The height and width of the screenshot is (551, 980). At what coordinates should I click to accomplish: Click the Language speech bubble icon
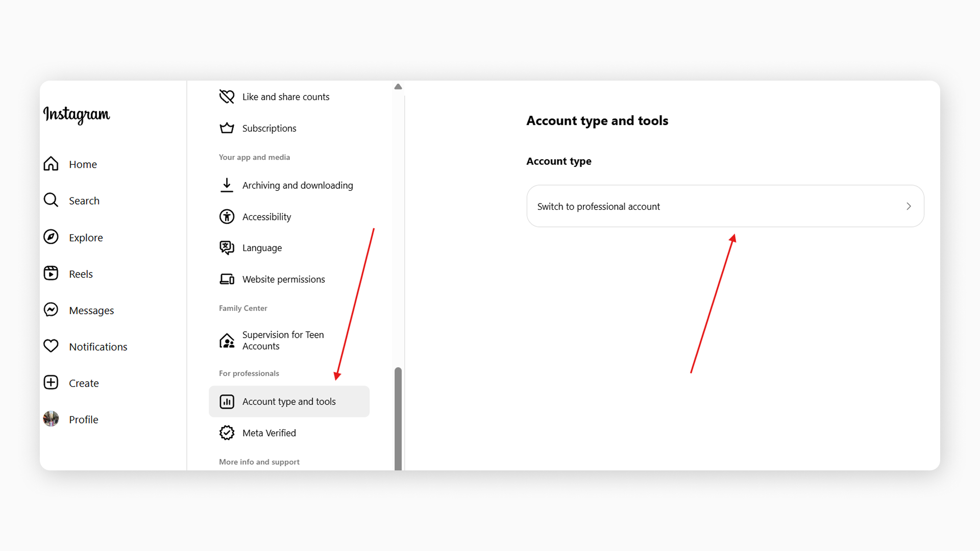(x=227, y=248)
